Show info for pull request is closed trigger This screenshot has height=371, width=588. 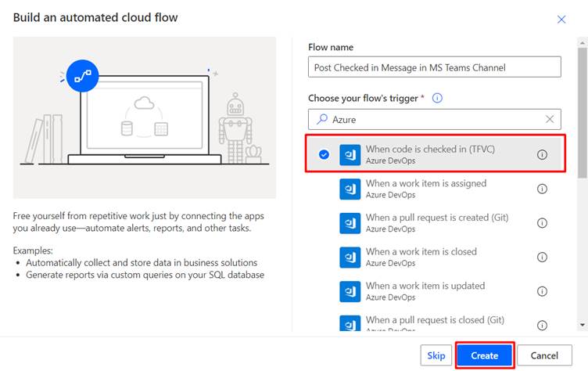[542, 325]
